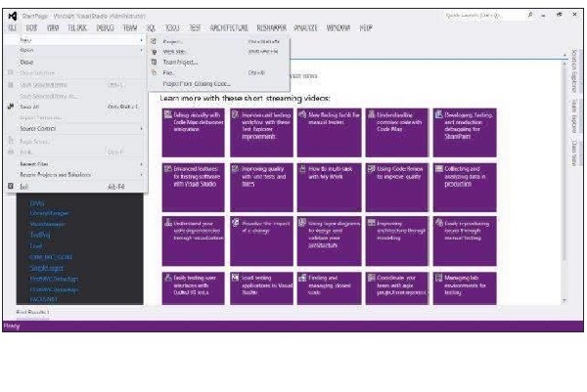
Task: Click the Quick Launch magnifier icon
Action: [x=530, y=15]
